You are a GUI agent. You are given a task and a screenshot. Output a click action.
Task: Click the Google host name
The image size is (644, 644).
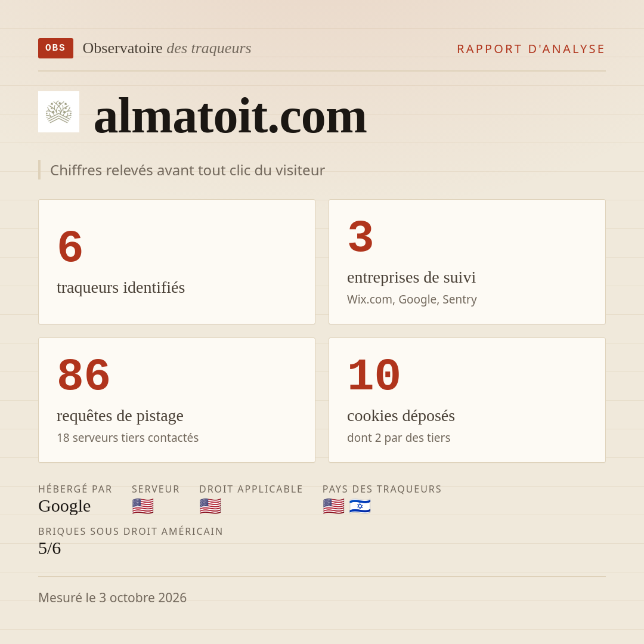[x=64, y=506]
